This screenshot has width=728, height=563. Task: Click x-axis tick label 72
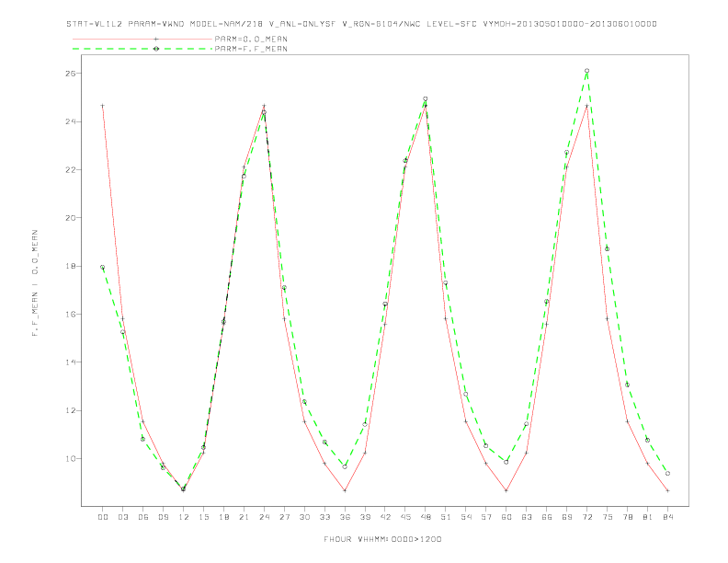point(586,517)
